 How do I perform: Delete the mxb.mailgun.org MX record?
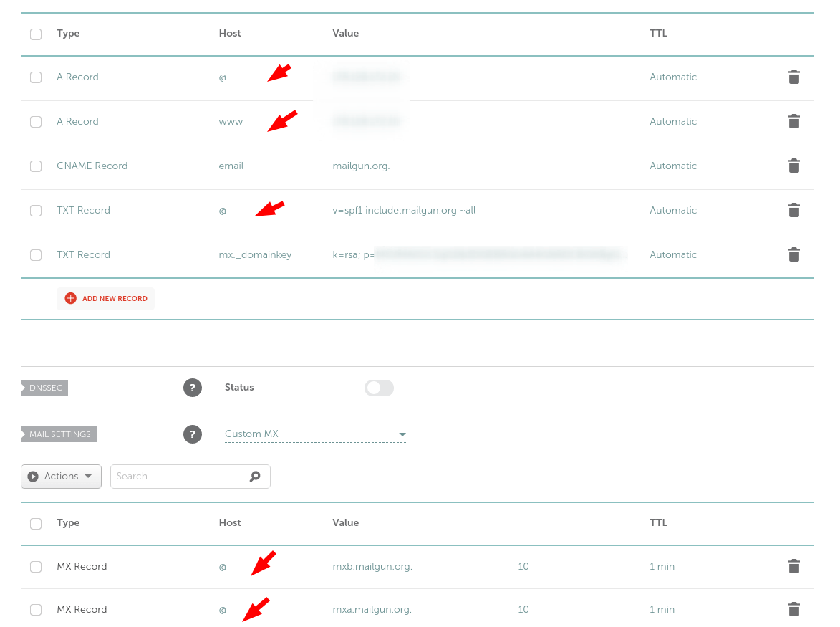click(793, 566)
